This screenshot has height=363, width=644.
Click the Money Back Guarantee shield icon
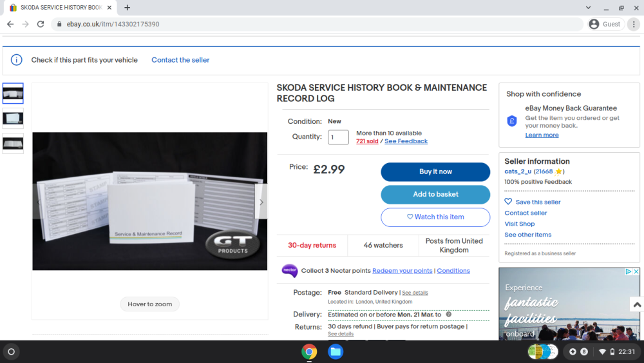coord(512,121)
